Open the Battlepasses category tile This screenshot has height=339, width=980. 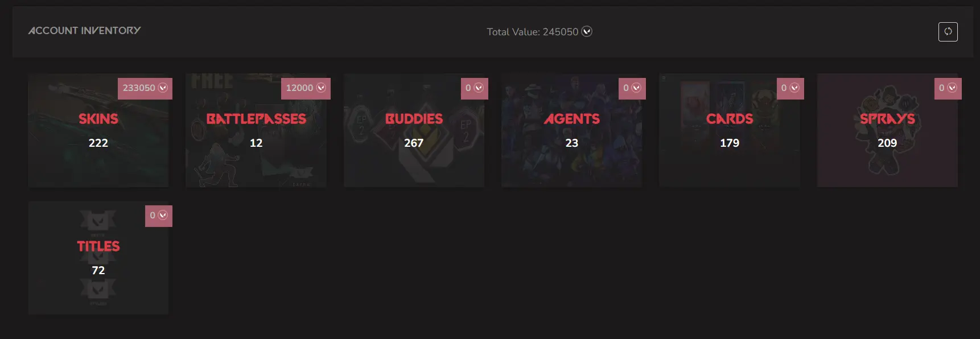point(256,130)
